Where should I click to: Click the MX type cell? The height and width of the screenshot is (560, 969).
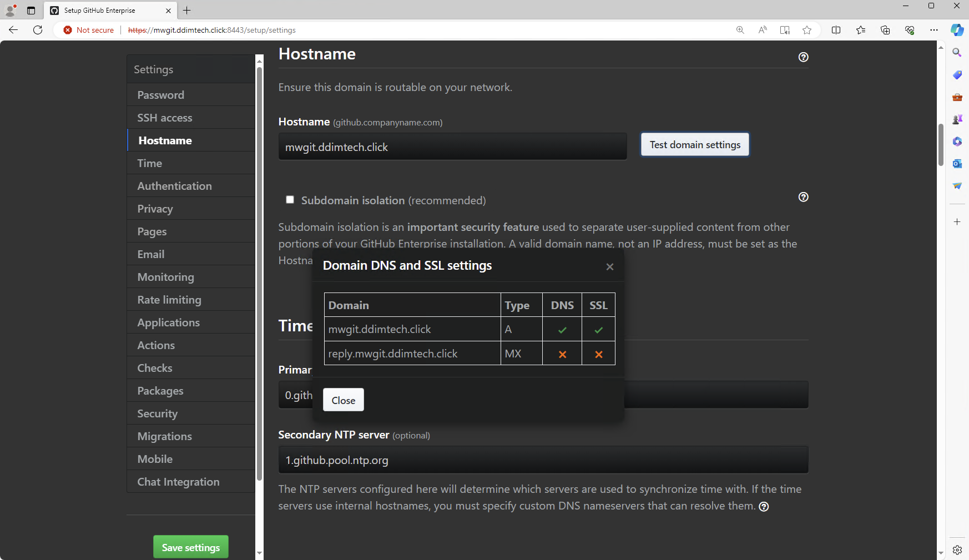522,354
